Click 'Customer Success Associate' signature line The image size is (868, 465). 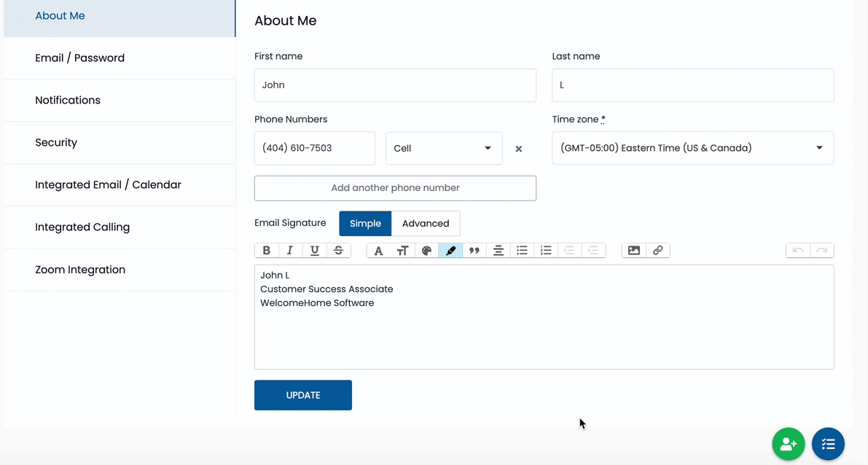point(327,289)
